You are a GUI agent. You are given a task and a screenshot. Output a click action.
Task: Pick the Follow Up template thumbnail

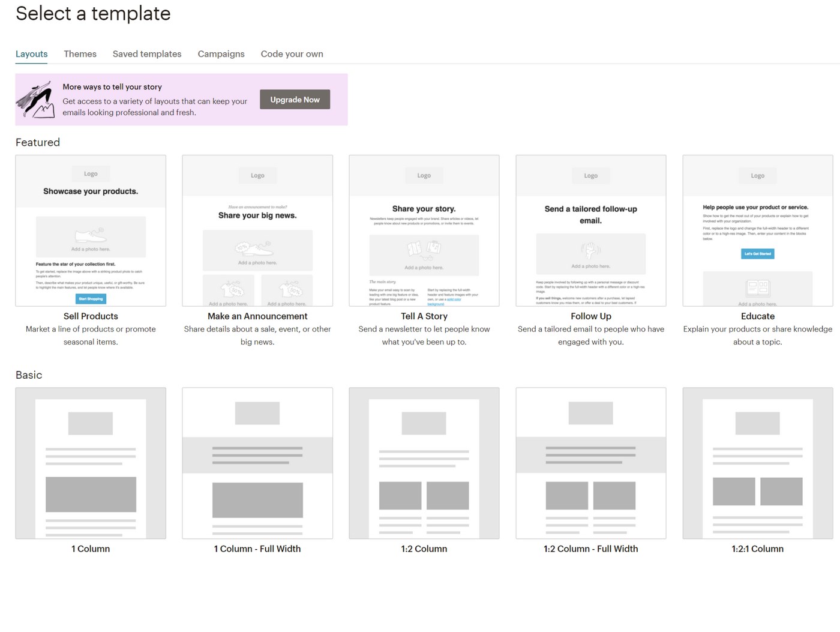pos(591,230)
